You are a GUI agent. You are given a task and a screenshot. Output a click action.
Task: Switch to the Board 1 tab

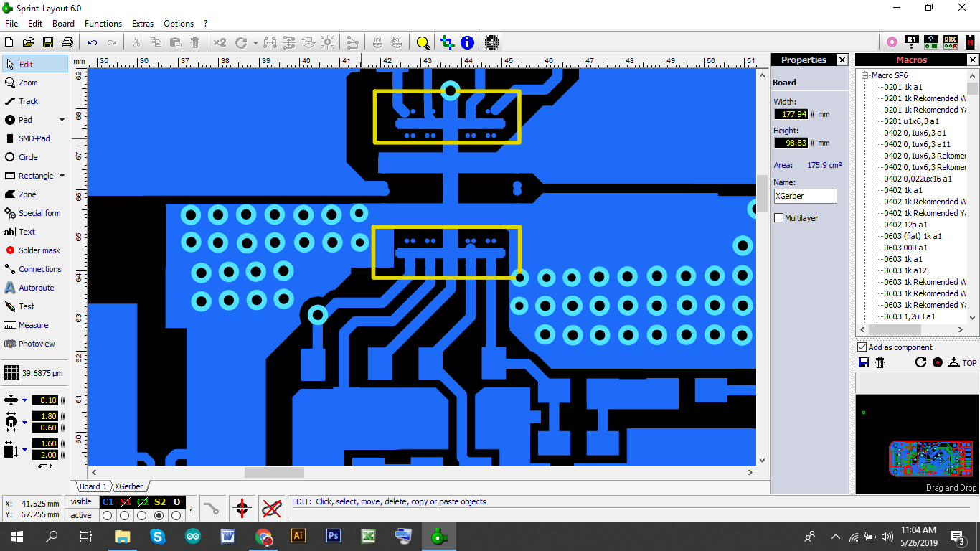click(93, 486)
